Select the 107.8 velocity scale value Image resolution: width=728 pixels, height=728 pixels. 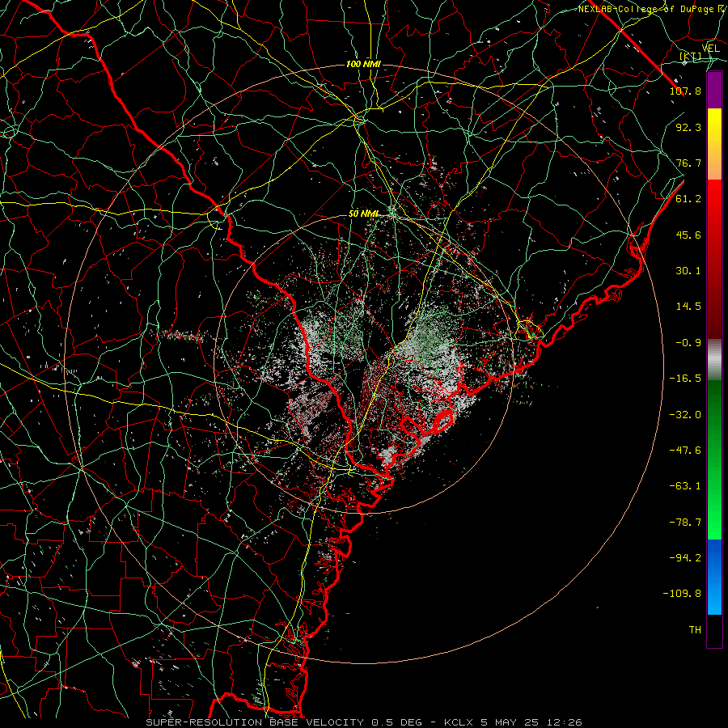(x=685, y=91)
